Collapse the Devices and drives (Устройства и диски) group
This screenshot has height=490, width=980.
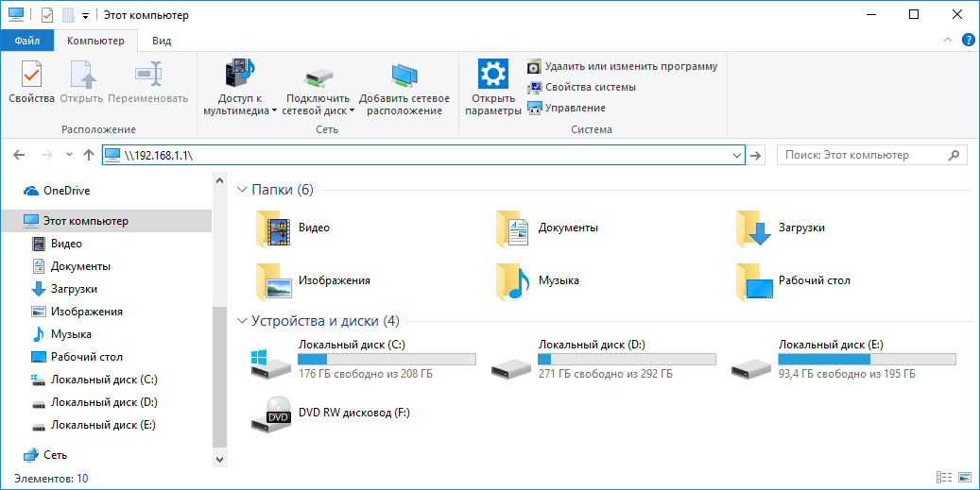point(242,320)
